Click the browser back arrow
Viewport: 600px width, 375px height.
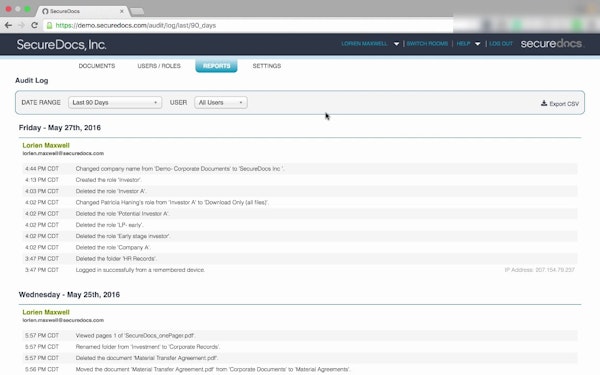8,25
